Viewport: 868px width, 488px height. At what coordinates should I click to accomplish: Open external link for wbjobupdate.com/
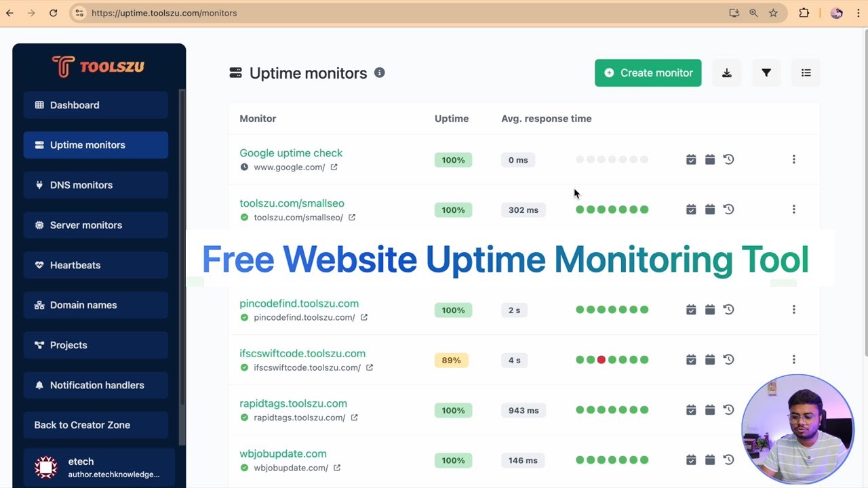[336, 468]
